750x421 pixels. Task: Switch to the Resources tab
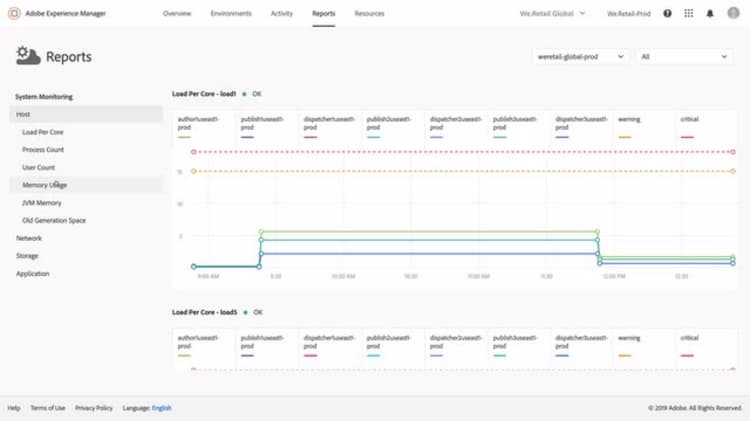(x=369, y=13)
